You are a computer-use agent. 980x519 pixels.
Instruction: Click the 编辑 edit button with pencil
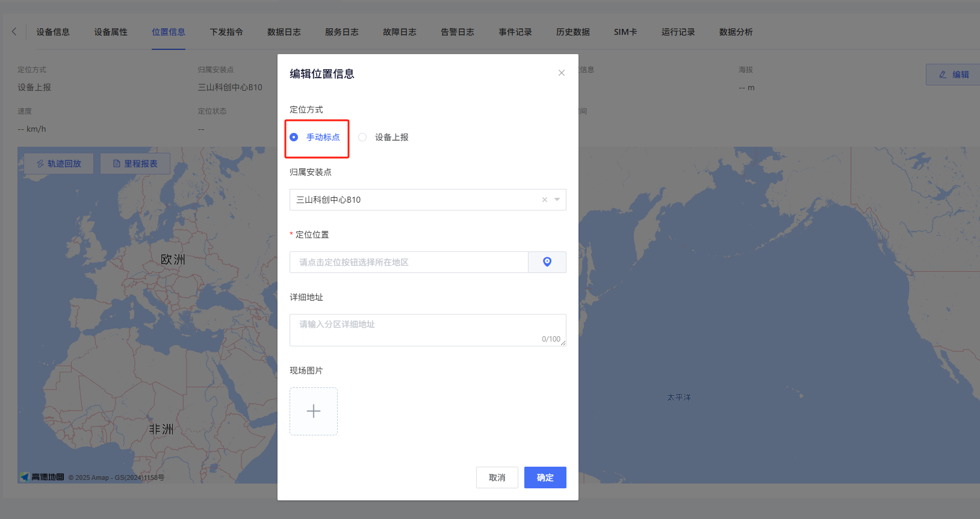point(954,75)
